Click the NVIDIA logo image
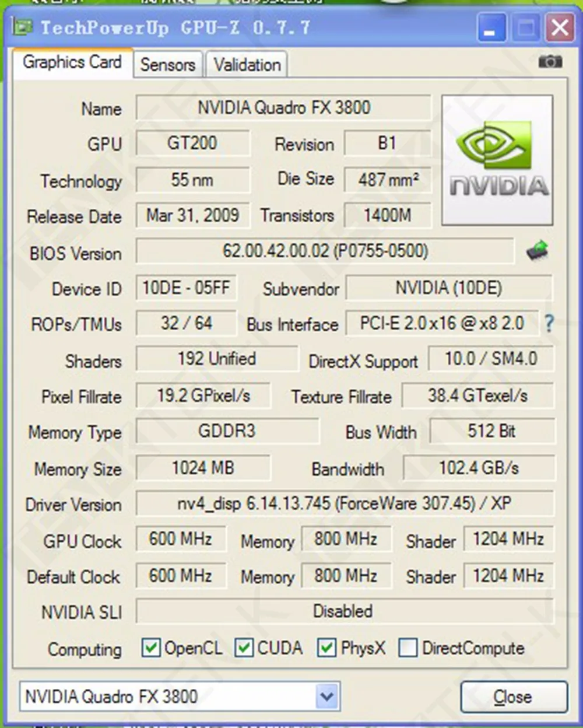The image size is (583, 728). coord(497,160)
